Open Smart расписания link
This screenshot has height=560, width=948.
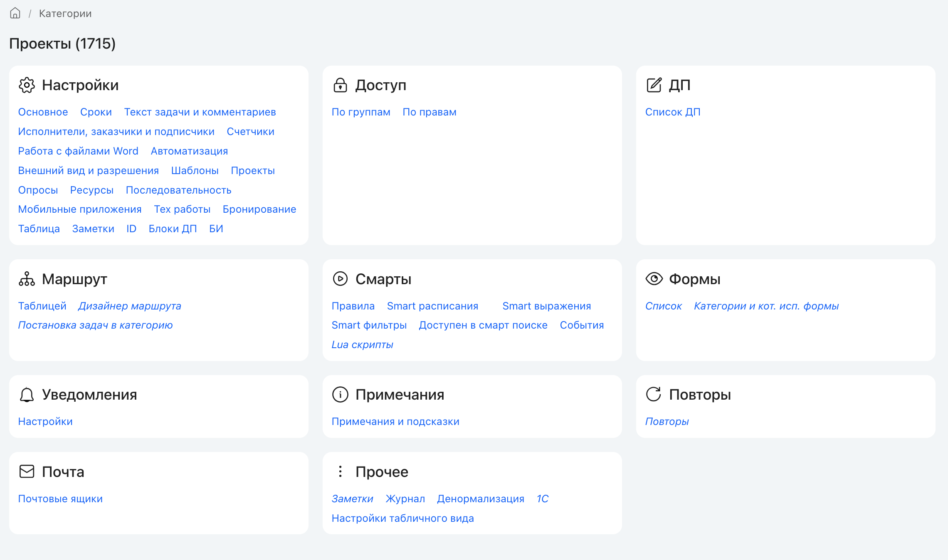point(433,306)
